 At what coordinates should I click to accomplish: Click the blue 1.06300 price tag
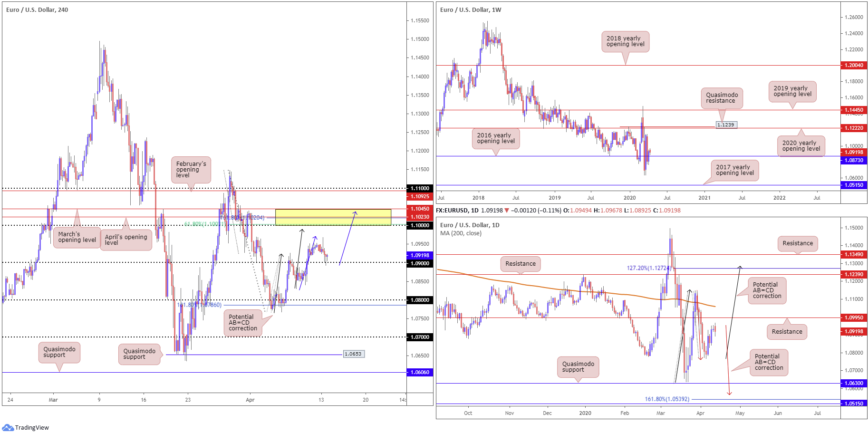[x=854, y=383]
